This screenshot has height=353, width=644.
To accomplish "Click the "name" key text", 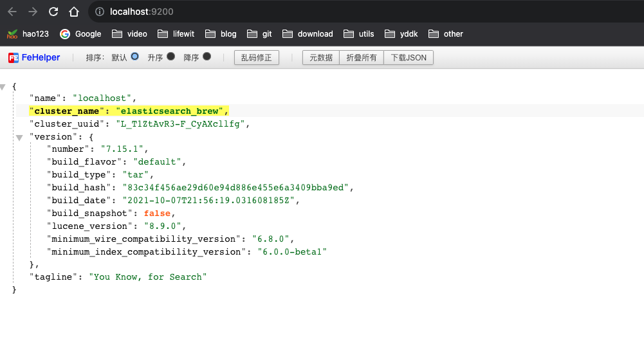I will tap(45, 98).
